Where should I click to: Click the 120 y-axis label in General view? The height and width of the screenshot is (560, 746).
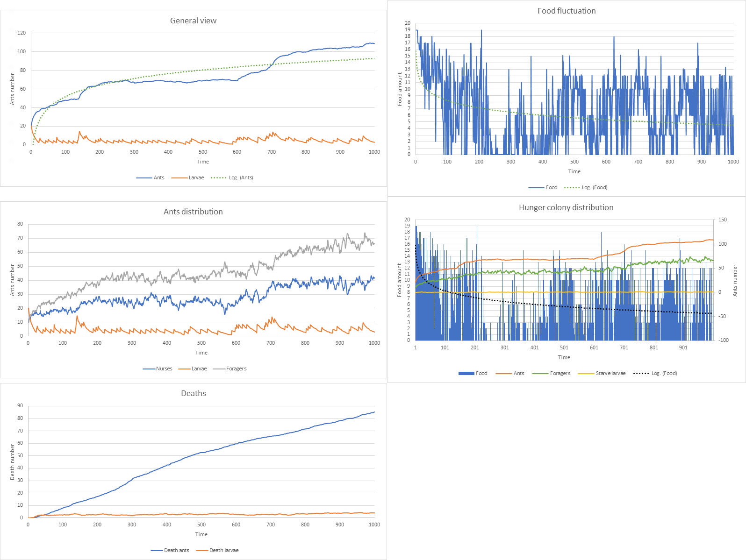(22, 33)
